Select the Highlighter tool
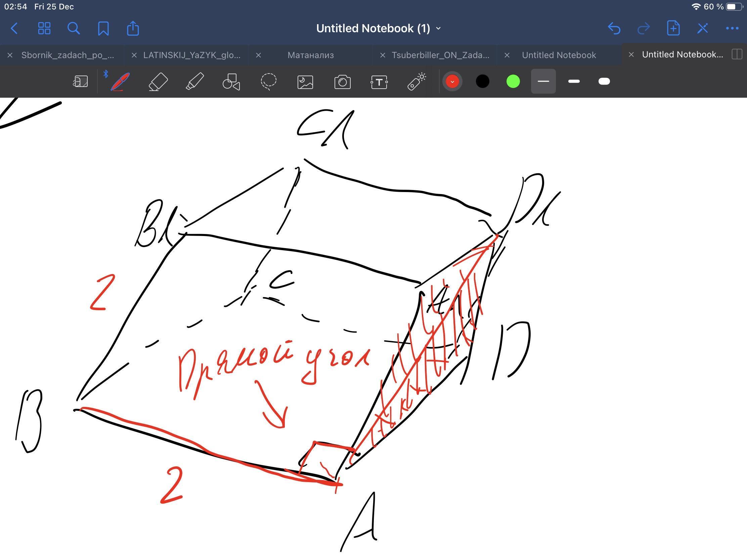The height and width of the screenshot is (560, 747). pos(195,82)
